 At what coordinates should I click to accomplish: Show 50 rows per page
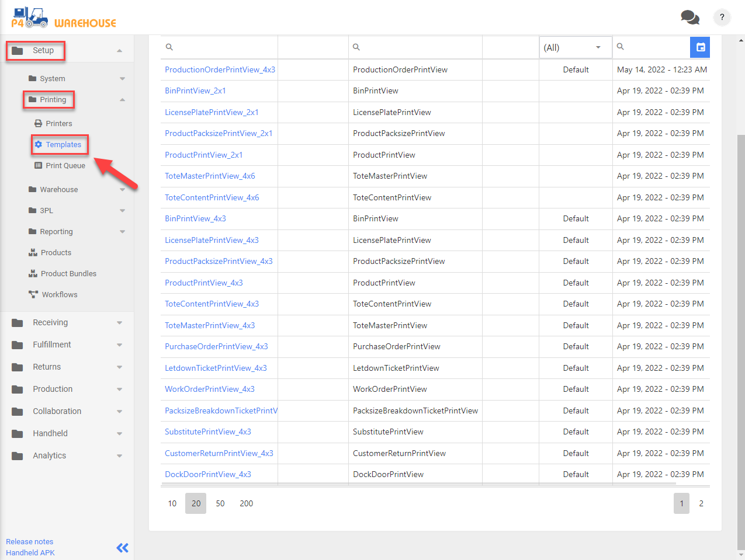coord(220,503)
